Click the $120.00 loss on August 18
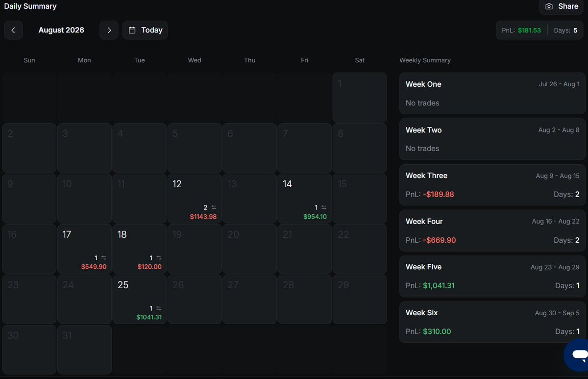Viewport: 588px width, 379px height. [x=149, y=267]
